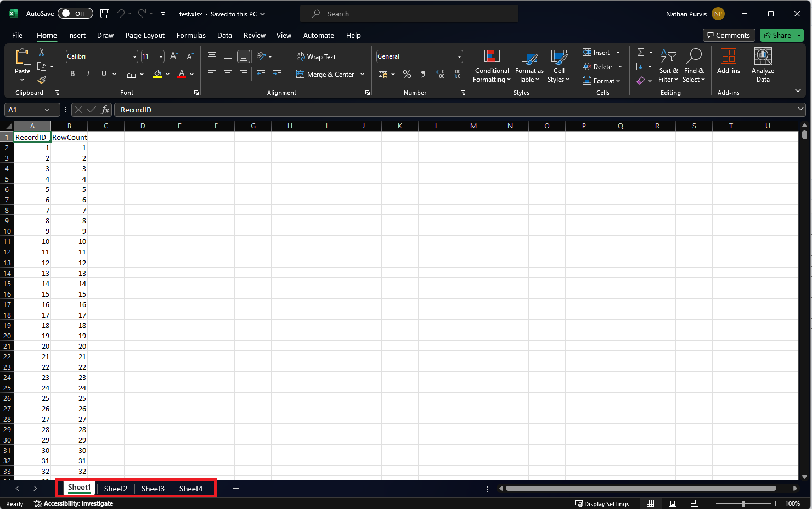The width and height of the screenshot is (812, 510).
Task: Apply Percent Style number formatting
Action: click(407, 73)
